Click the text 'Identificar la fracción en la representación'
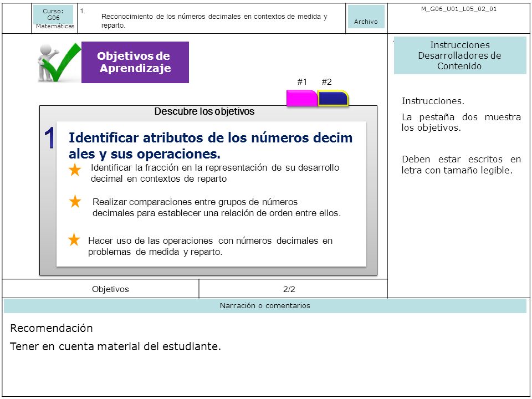 [x=215, y=173]
